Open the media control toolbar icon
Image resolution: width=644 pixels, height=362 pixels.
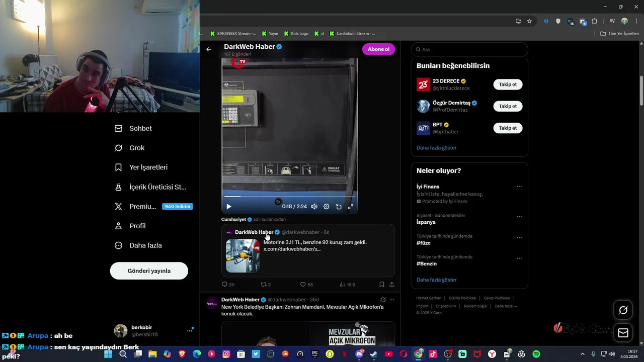click(x=612, y=21)
